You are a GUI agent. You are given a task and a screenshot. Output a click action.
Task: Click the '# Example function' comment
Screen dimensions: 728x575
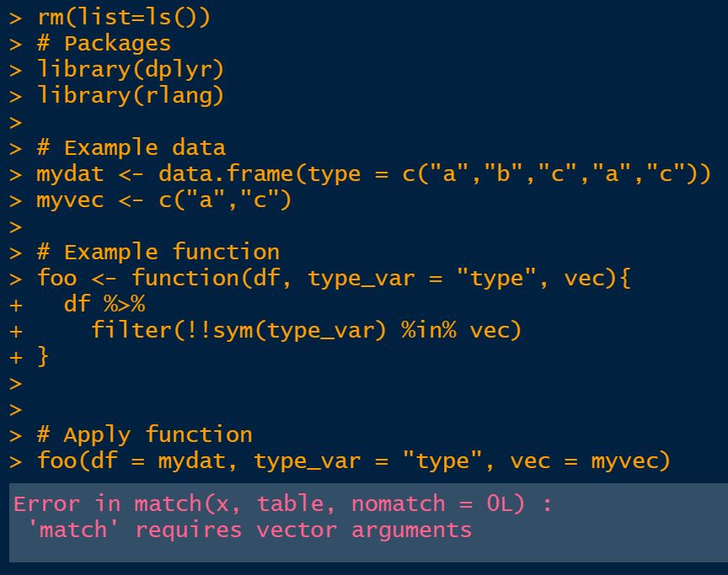pos(158,252)
